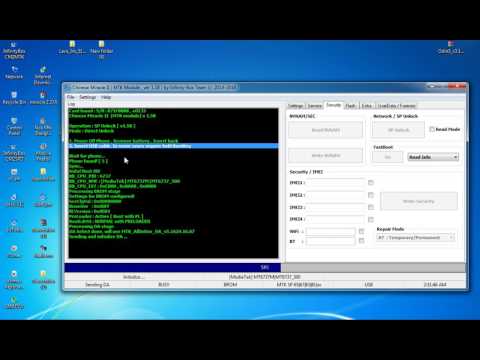The height and width of the screenshot is (360, 480).
Task: Click the 'Wait for phone...' log line
Action: 87,156
